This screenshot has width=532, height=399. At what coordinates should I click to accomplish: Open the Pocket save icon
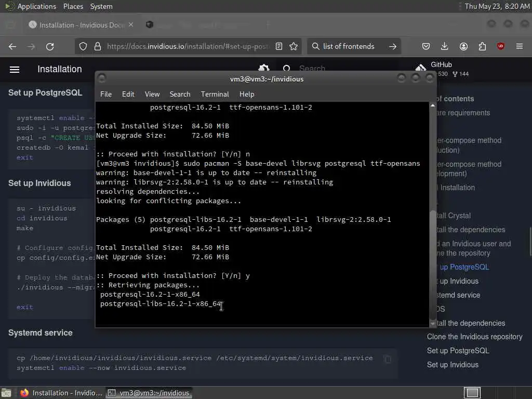[x=426, y=46]
